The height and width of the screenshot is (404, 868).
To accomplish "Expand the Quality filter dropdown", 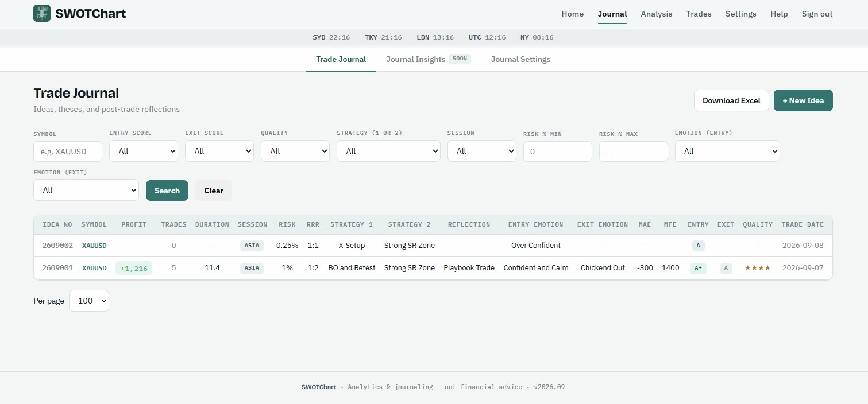I will 295,151.
